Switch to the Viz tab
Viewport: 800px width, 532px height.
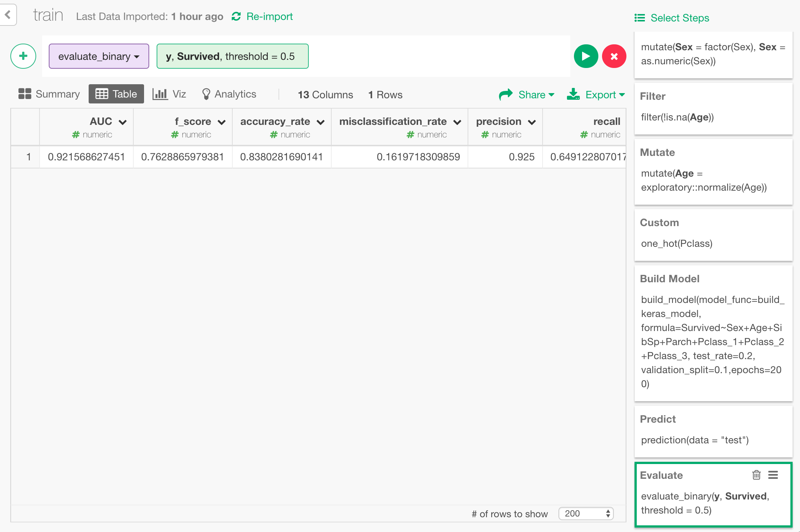click(x=170, y=94)
